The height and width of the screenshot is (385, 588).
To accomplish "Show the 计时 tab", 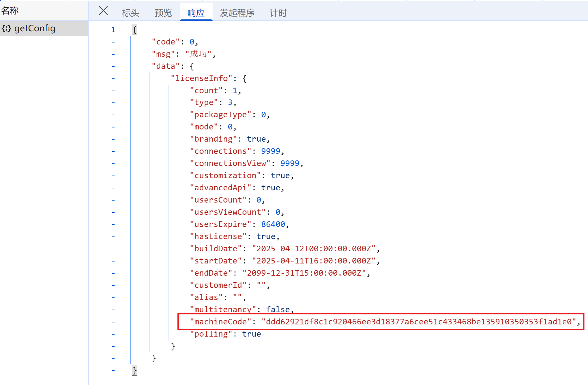I will point(278,13).
